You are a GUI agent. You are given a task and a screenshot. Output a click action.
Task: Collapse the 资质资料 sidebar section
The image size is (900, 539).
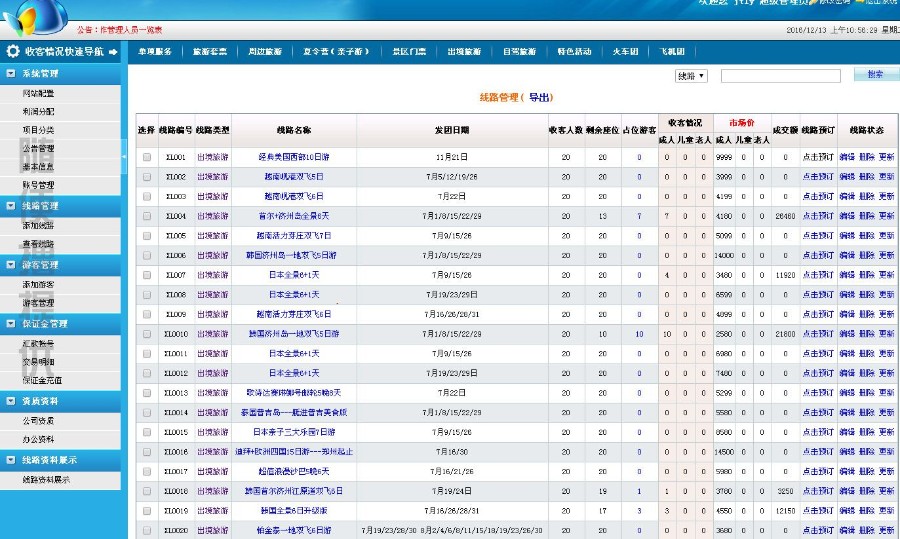11,401
